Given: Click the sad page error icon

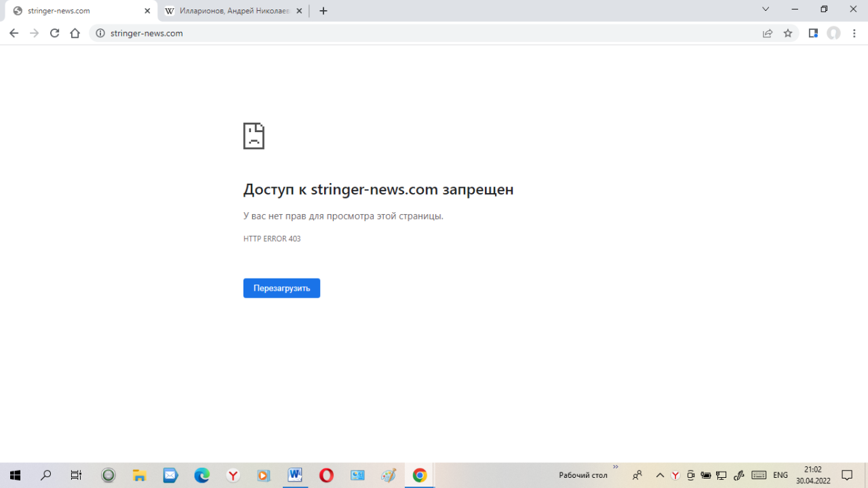Looking at the screenshot, I should tap(254, 136).
